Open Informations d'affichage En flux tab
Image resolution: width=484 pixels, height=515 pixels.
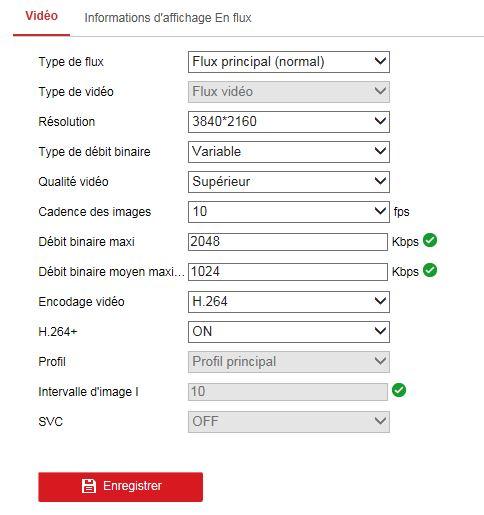(168, 18)
